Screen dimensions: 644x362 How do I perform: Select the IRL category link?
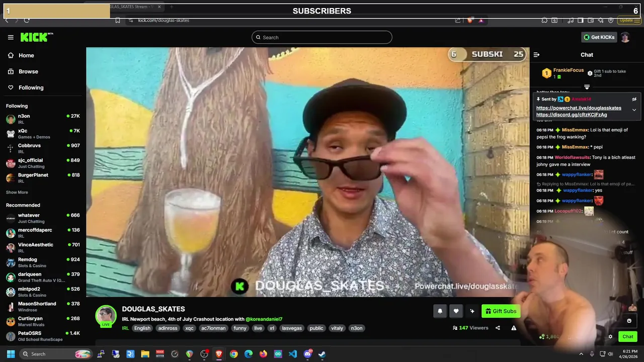pos(125,328)
